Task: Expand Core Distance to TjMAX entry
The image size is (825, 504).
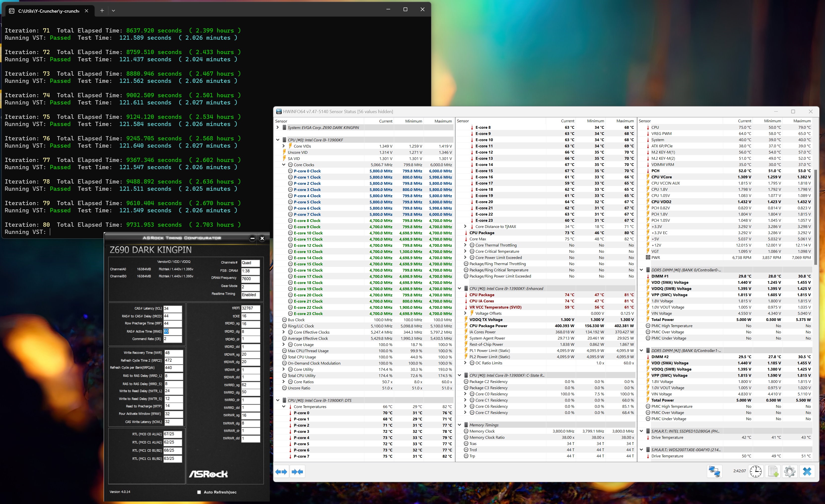Action: tap(465, 226)
